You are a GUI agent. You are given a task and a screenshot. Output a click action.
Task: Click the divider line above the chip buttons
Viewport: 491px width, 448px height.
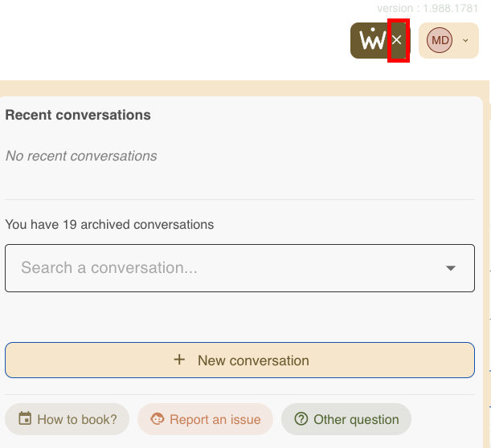tap(239, 394)
